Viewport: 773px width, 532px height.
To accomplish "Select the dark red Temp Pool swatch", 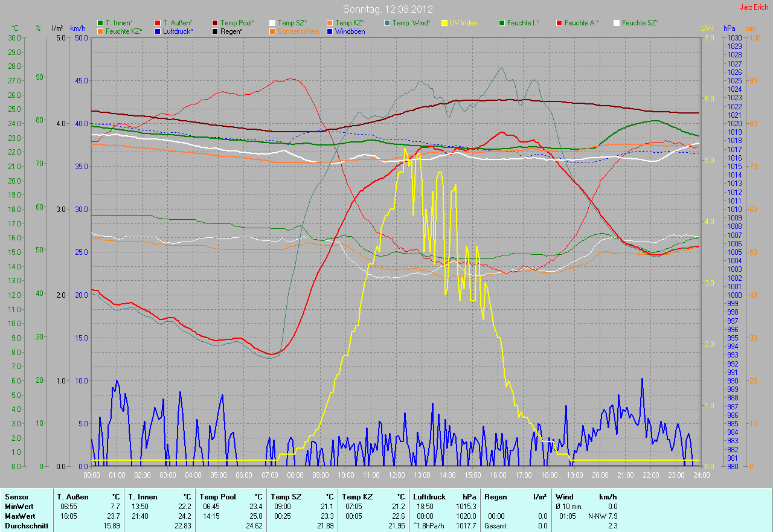I will click(x=215, y=23).
